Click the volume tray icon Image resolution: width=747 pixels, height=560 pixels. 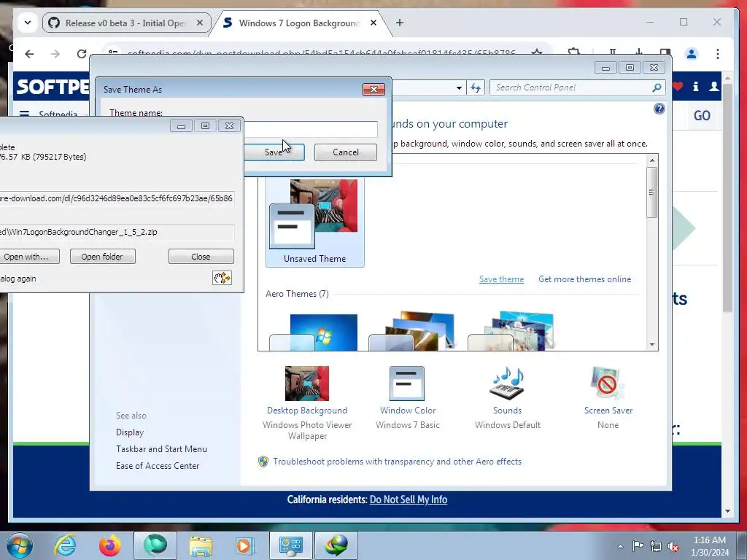673,546
